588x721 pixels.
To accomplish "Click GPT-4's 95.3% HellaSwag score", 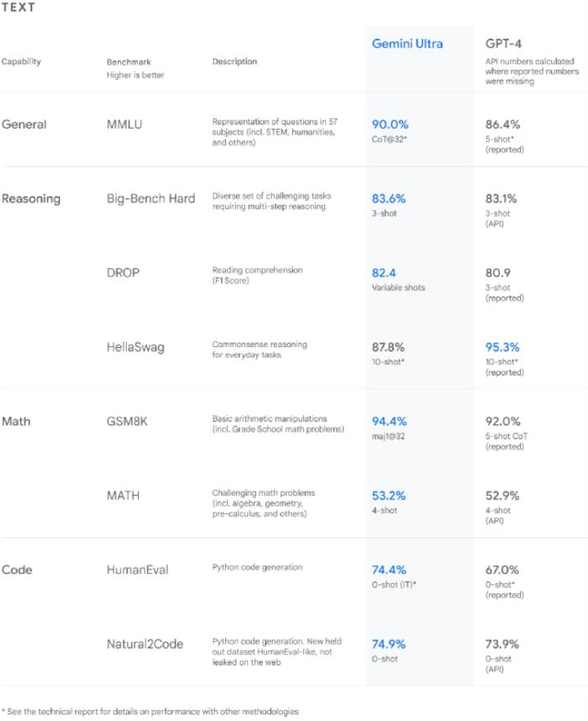I will click(x=502, y=347).
